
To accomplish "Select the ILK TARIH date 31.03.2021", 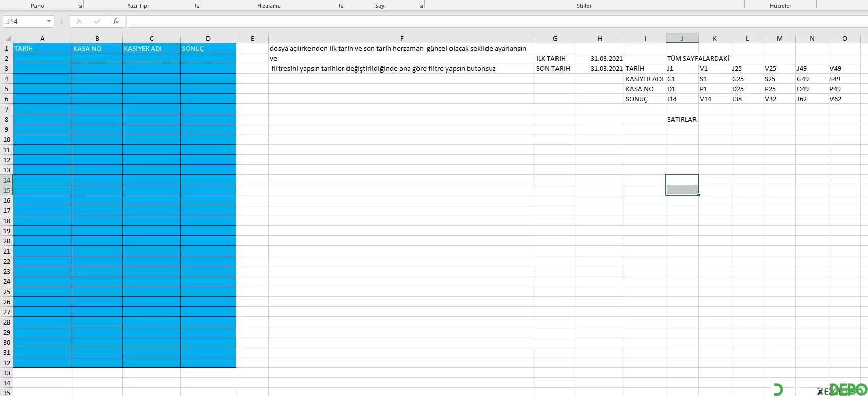I will pyautogui.click(x=600, y=58).
